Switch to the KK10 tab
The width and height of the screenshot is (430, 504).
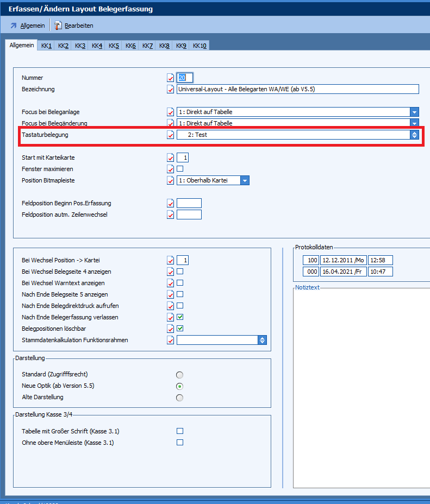point(200,46)
